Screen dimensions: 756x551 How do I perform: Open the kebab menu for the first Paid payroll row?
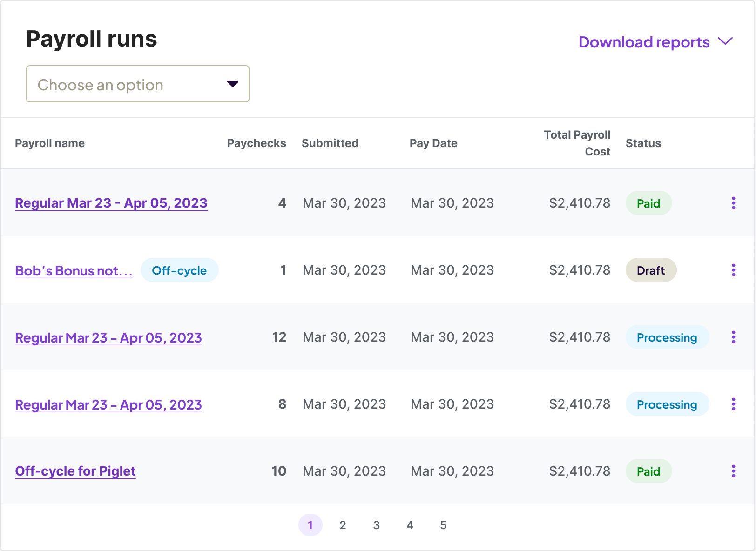[733, 203]
